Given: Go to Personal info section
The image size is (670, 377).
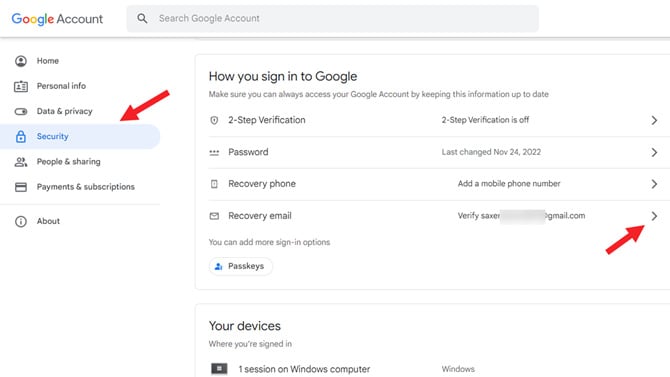Looking at the screenshot, I should 61,86.
